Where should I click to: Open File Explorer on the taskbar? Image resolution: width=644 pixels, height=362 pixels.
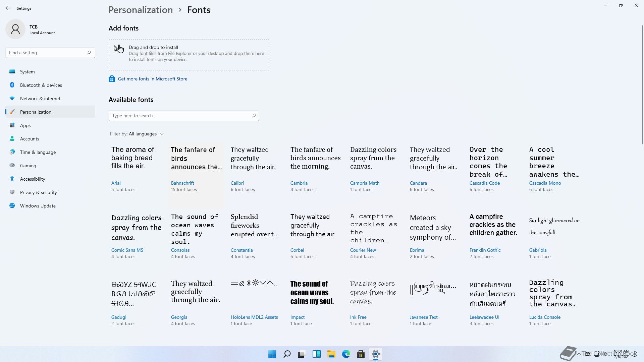click(x=331, y=354)
